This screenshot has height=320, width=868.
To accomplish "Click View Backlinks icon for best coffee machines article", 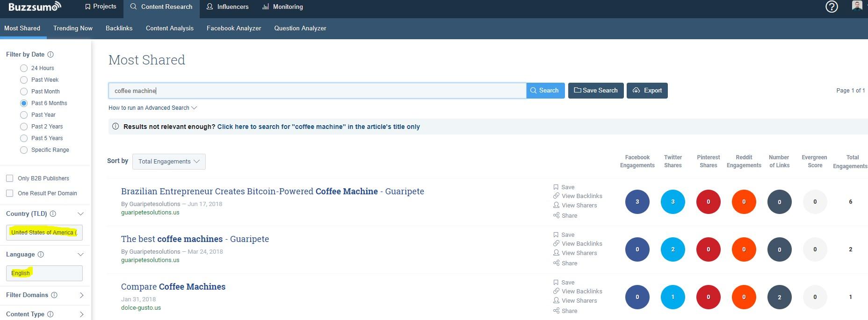I will [x=556, y=244].
